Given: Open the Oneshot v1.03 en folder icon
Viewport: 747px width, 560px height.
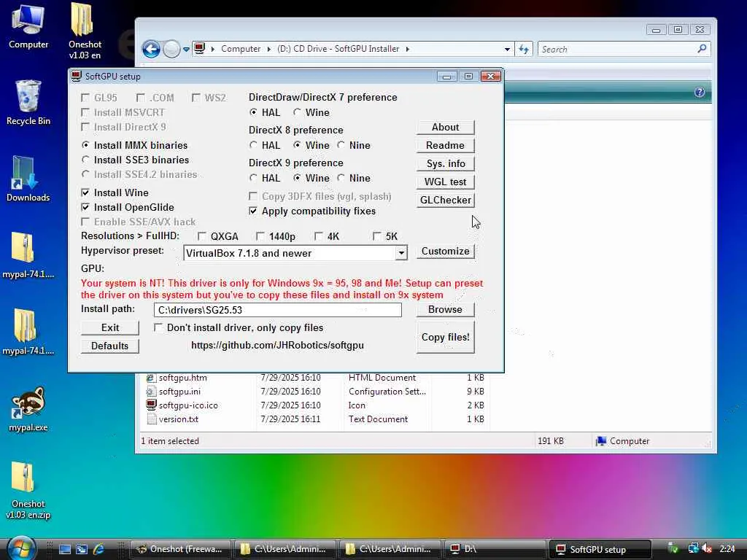Looking at the screenshot, I should [85, 31].
